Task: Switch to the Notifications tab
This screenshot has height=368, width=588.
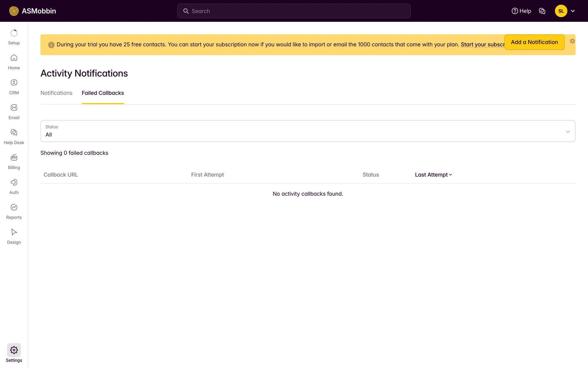Action: point(56,93)
